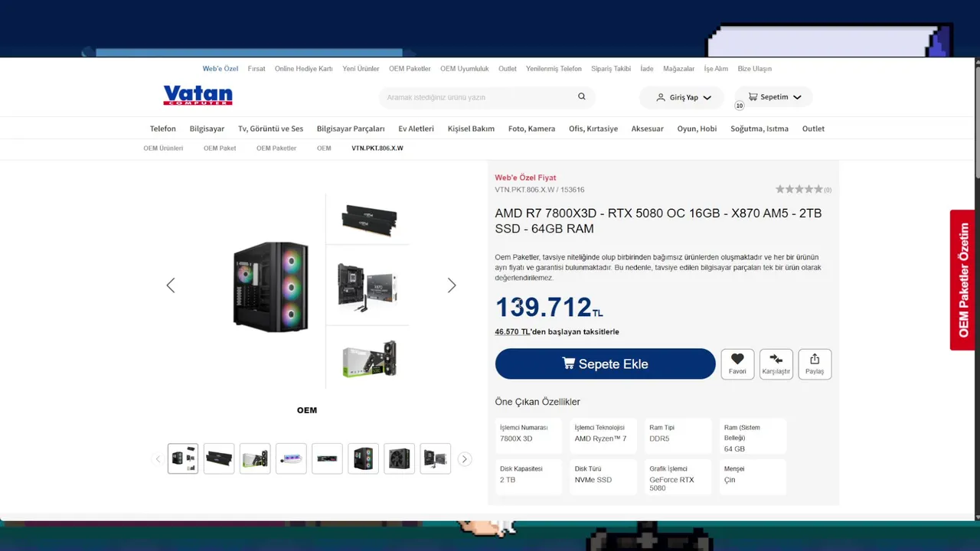This screenshot has width=980, height=551.
Task: Open the İşe Alım link
Action: [x=716, y=69]
